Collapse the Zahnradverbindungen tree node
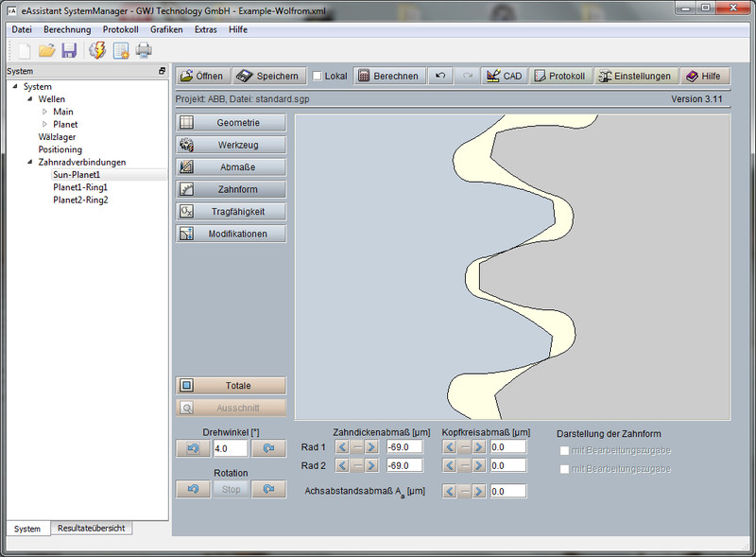Screen dimensions: 756x557 [29, 162]
